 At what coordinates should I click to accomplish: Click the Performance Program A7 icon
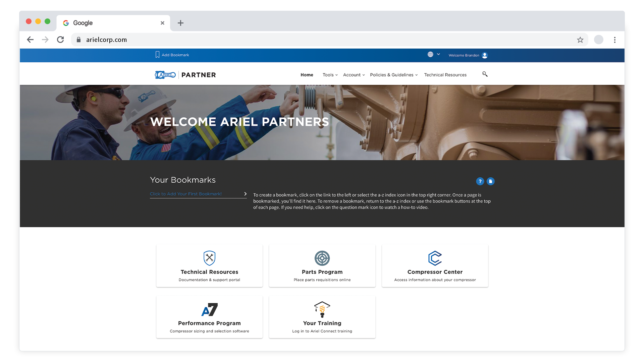coord(209,309)
